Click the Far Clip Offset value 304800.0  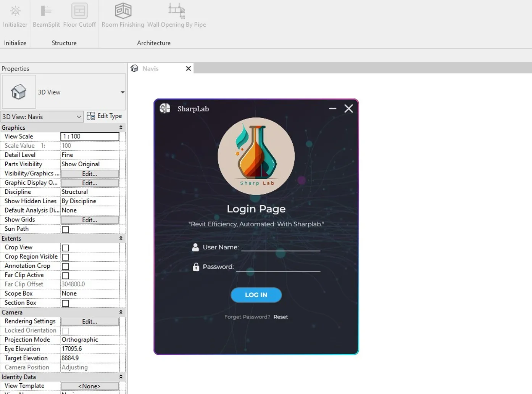coord(90,284)
